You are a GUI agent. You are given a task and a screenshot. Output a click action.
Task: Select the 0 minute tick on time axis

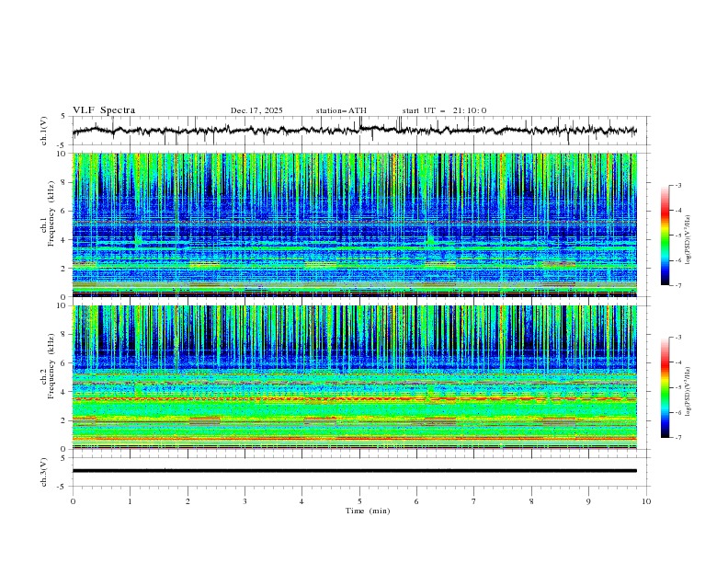[x=74, y=500]
